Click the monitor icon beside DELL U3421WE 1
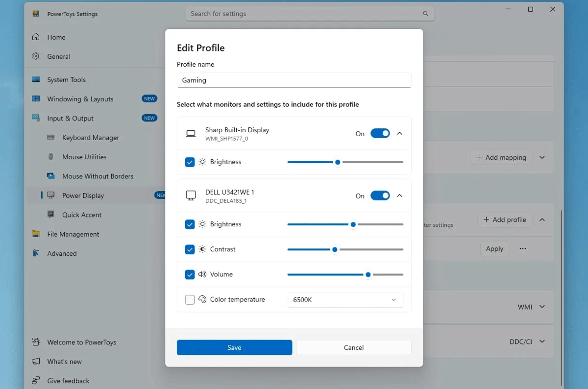588x389 pixels. 190,195
